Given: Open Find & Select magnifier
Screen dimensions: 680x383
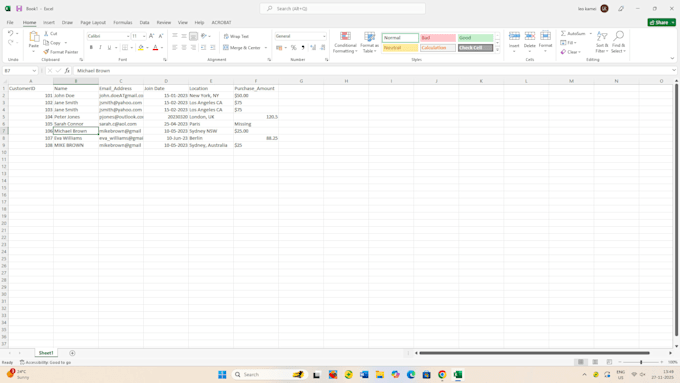Looking at the screenshot, I should (618, 42).
